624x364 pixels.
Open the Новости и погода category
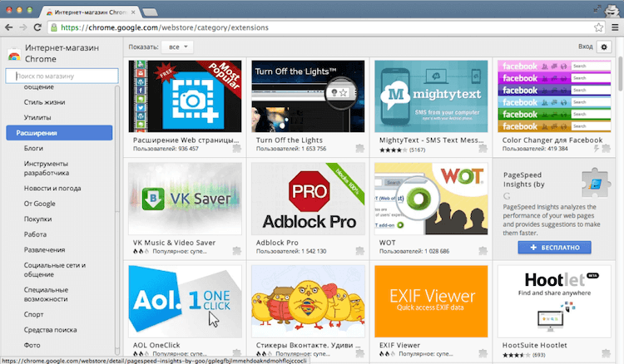point(52,189)
